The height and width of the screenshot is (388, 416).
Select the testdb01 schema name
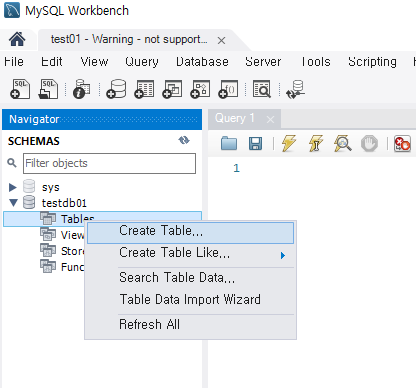[x=64, y=203]
